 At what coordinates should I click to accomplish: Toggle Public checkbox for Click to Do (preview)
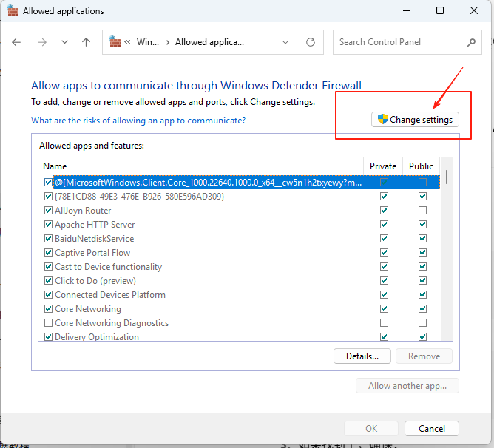click(x=422, y=281)
